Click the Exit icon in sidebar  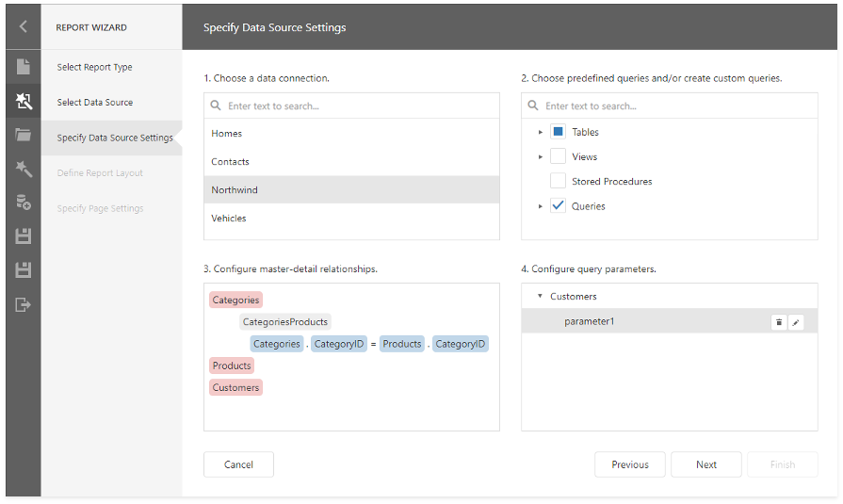(x=24, y=303)
